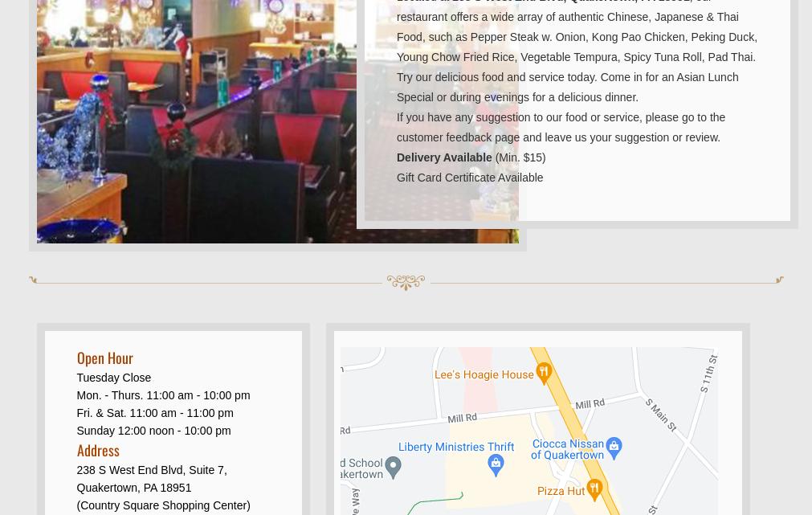
Task: Click the Lee's Hoagie House map label
Action: coord(484,374)
